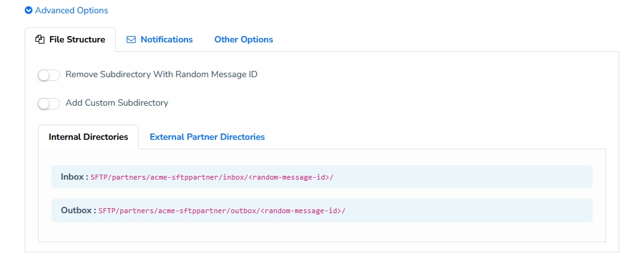Click the Outbox path SFTP/partners/acme-sftppartner/outbox/
Image resolution: width=644 pixels, height=260 pixels.
(222, 211)
